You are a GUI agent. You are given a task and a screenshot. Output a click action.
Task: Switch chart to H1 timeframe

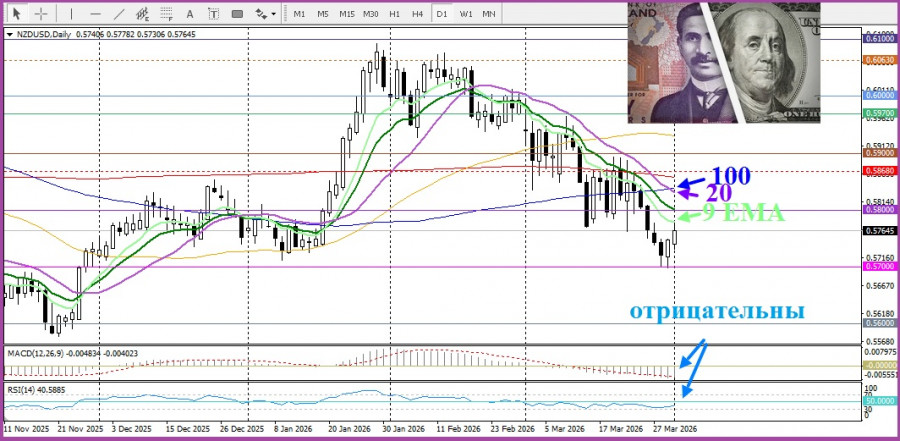point(394,14)
